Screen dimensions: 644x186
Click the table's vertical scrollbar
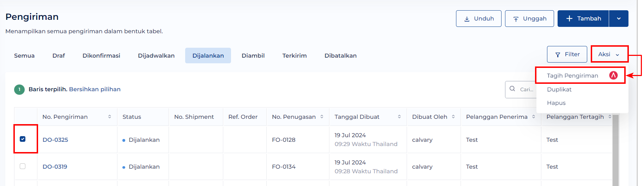click(615, 150)
